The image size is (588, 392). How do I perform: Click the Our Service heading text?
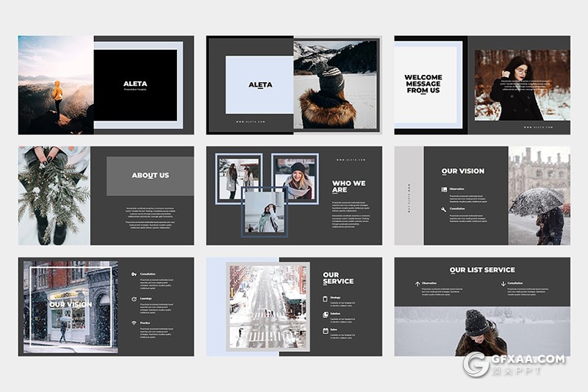(x=338, y=279)
